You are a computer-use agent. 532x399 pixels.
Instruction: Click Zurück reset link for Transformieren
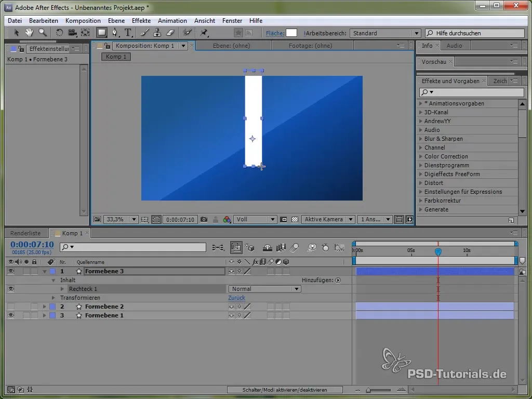point(236,298)
